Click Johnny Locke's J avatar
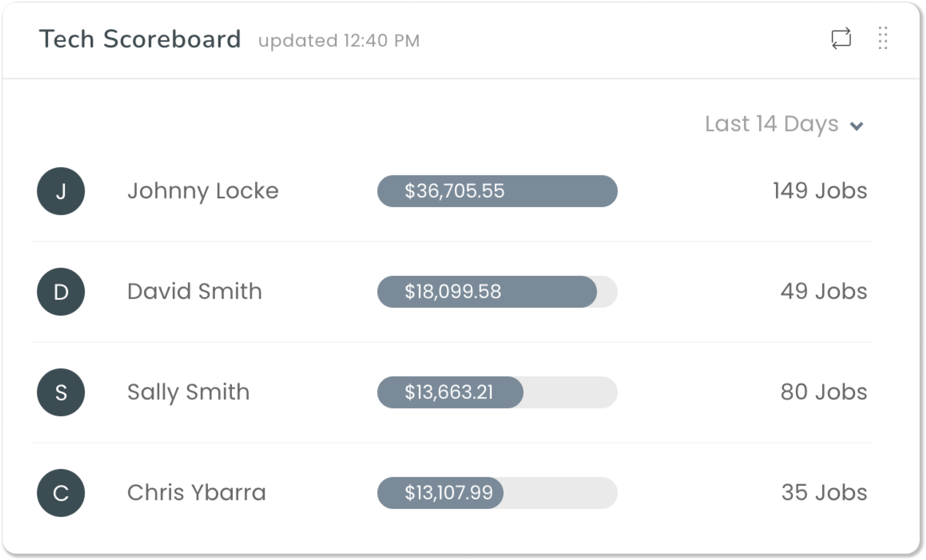Viewport: 926px width, 560px height. pyautogui.click(x=61, y=191)
